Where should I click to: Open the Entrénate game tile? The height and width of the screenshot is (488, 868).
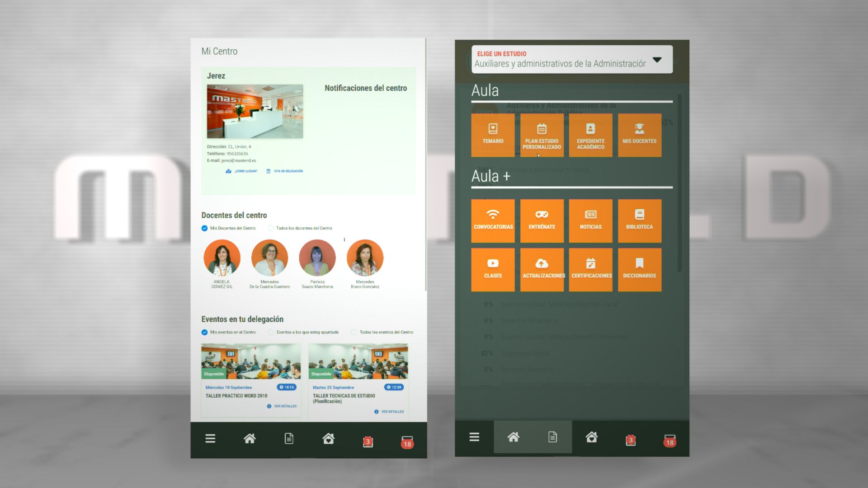(x=542, y=221)
